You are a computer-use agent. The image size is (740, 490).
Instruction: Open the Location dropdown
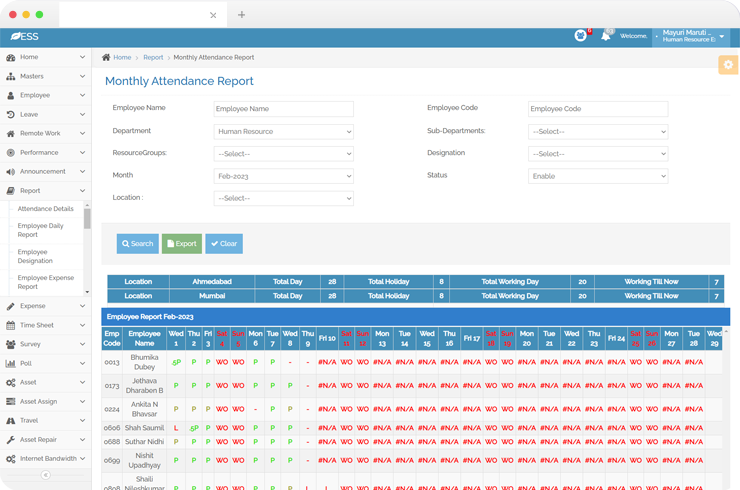click(x=284, y=198)
